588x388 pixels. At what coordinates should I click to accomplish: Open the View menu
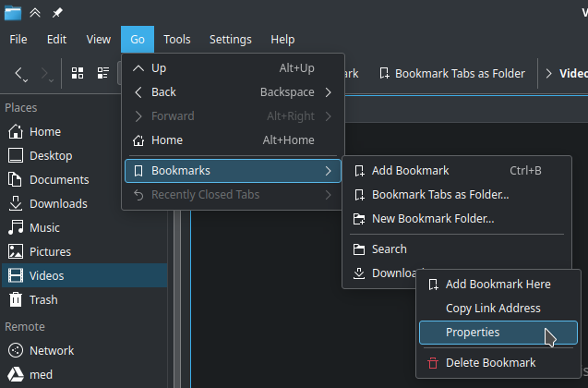tap(99, 40)
